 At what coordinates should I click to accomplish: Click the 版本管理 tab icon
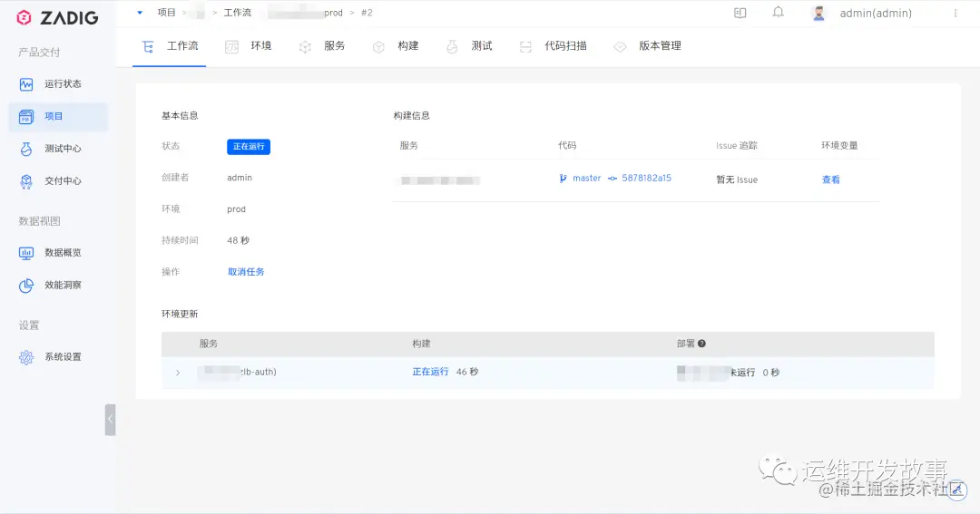(620, 47)
